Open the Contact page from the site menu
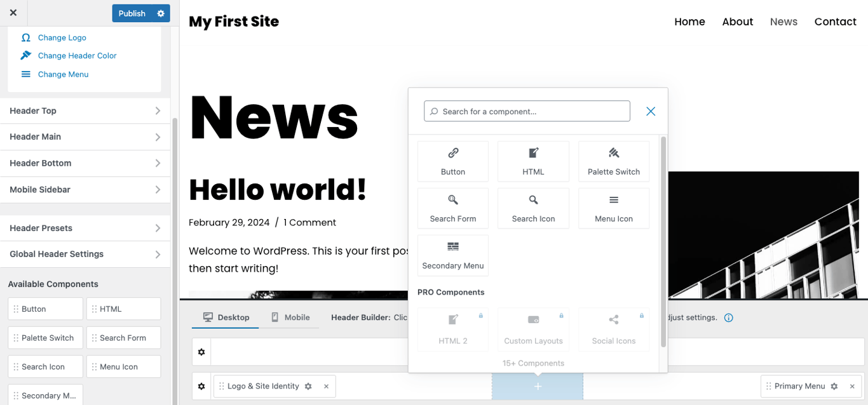Screen dimensions: 868x405 click(x=835, y=21)
